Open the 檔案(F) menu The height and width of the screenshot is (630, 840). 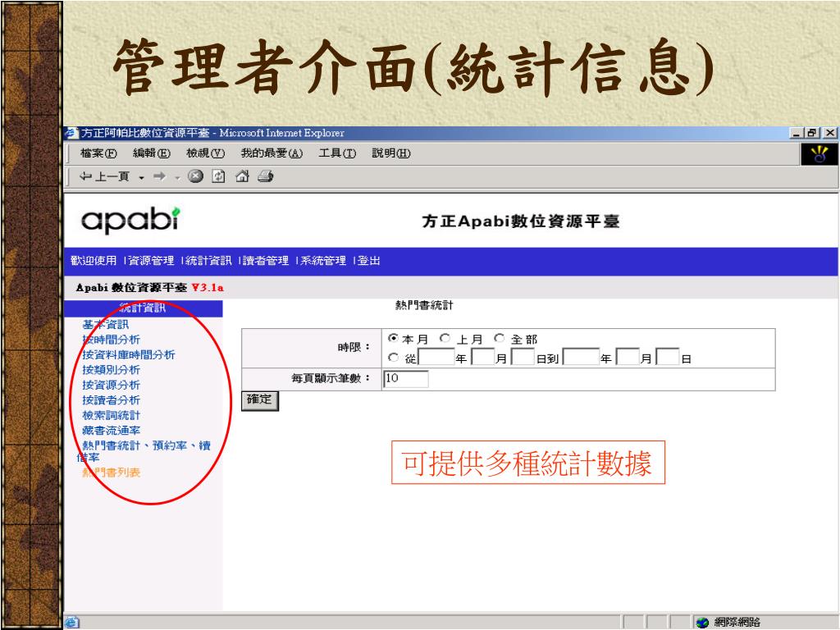(98, 153)
